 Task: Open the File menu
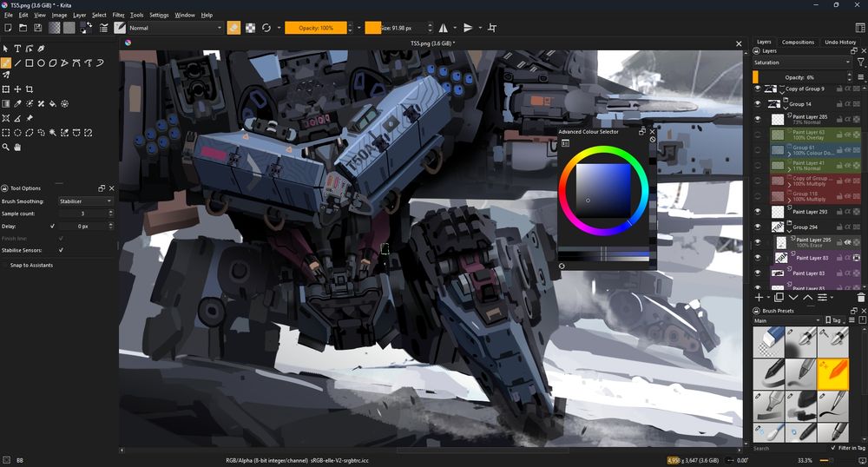[9, 15]
